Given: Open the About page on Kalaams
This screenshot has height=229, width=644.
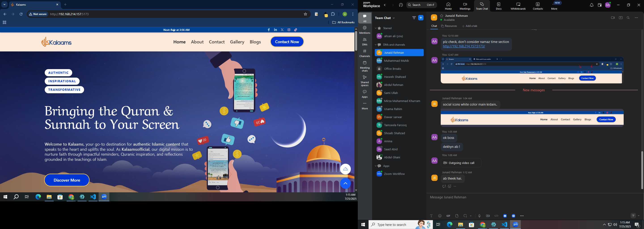Looking at the screenshot, I should [x=197, y=42].
